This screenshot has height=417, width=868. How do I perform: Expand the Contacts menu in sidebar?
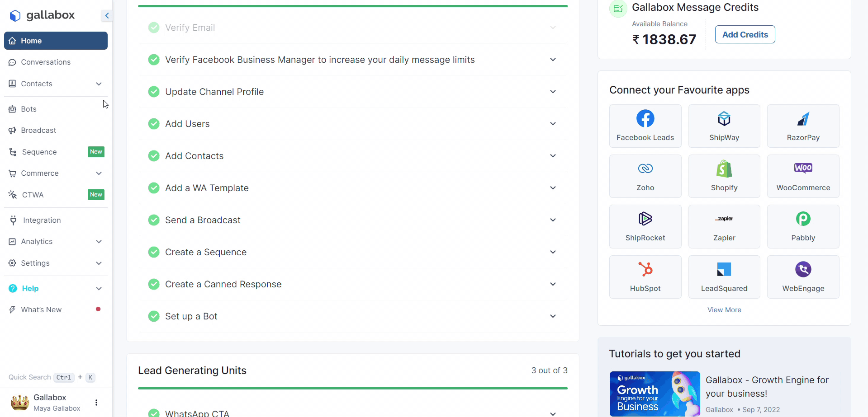pyautogui.click(x=99, y=84)
